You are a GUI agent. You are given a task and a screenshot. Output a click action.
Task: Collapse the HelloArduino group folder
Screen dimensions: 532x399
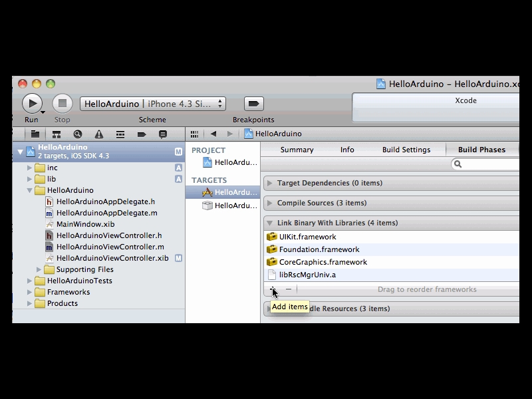pos(29,190)
